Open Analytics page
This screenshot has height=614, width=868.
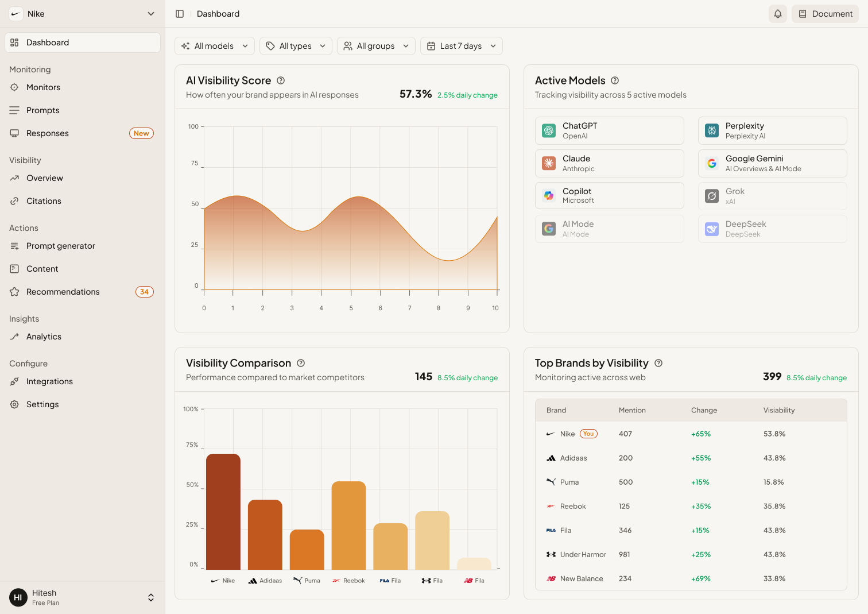(x=83, y=337)
